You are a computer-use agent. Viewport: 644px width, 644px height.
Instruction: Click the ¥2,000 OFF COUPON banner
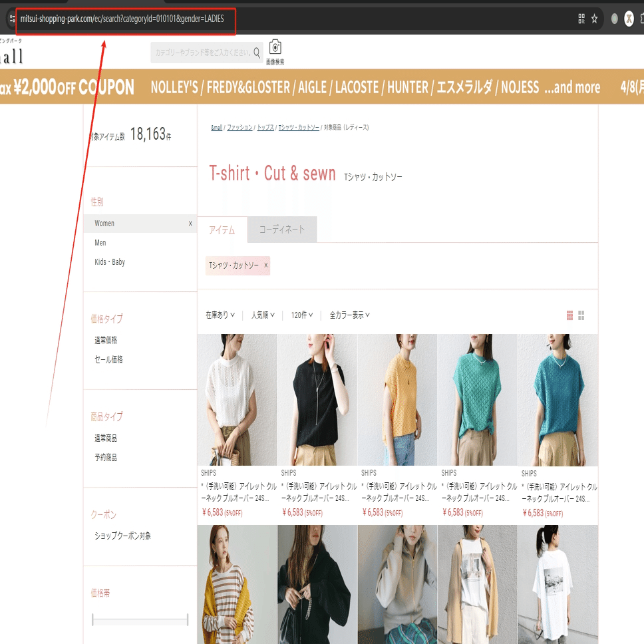click(x=322, y=87)
